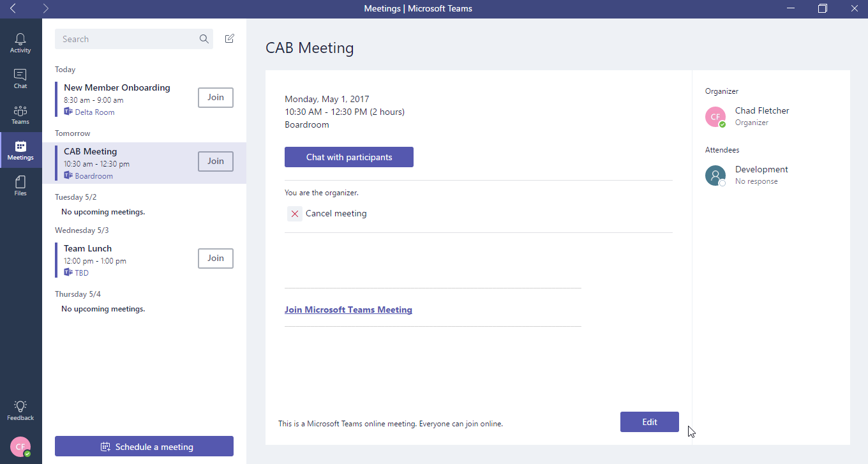Open the Join Microsoft Teams Meeting link
This screenshot has height=464, width=868.
[348, 310]
